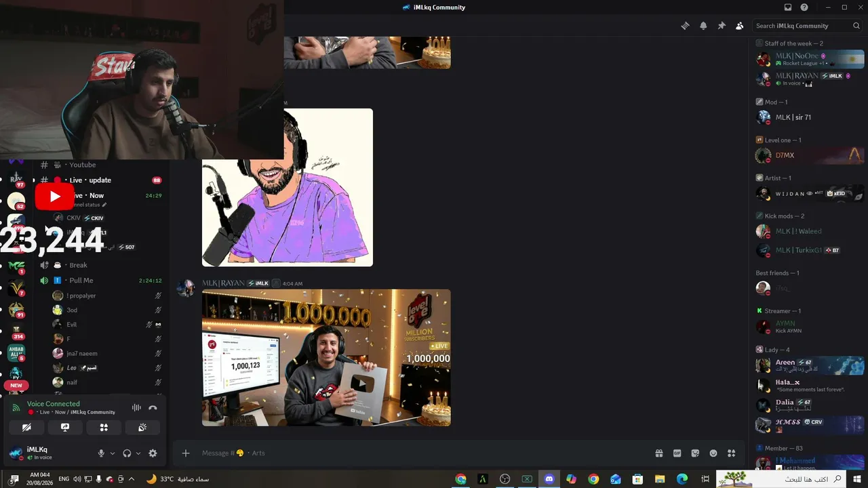Open the voice connection signal icon

[x=16, y=408]
